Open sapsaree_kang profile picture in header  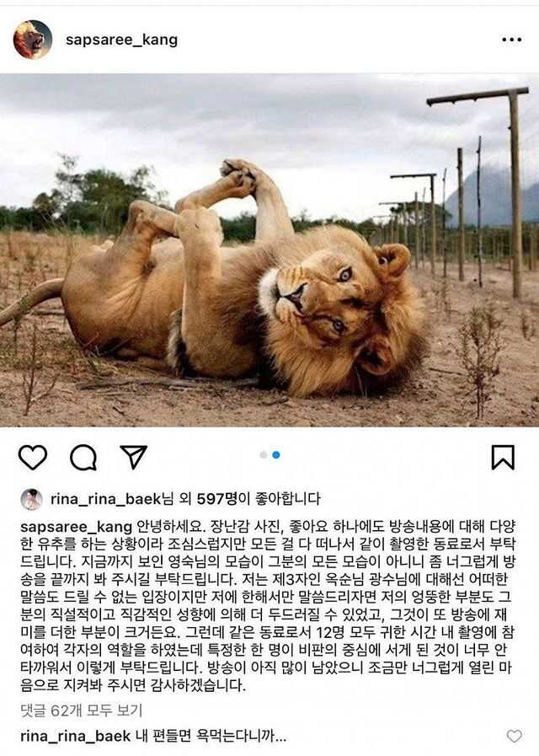click(x=32, y=40)
